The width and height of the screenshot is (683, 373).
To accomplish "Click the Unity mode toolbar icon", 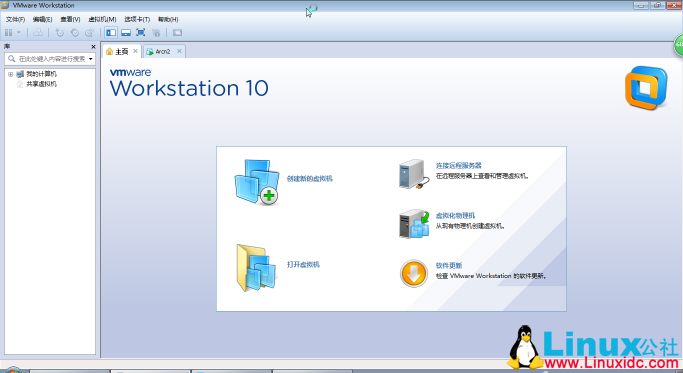I will pos(156,33).
